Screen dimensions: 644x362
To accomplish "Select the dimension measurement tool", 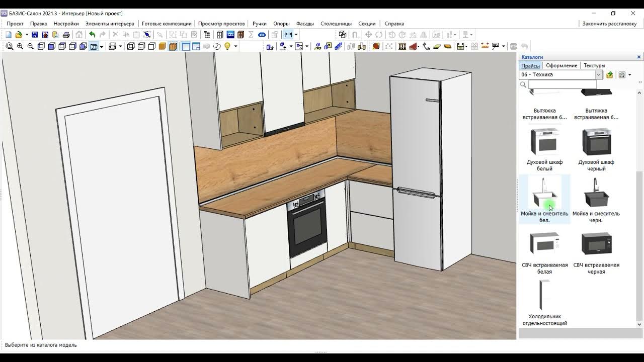I will click(288, 35).
